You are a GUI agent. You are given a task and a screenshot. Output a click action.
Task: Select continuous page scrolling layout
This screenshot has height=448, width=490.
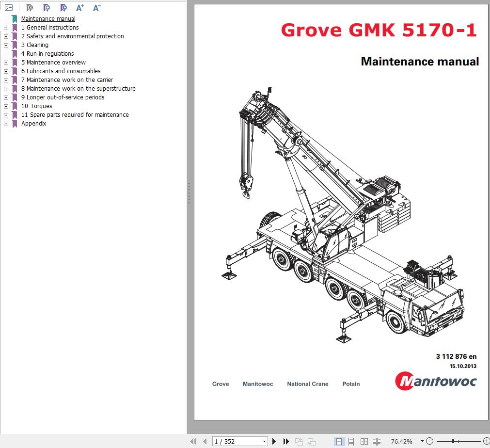(x=351, y=441)
